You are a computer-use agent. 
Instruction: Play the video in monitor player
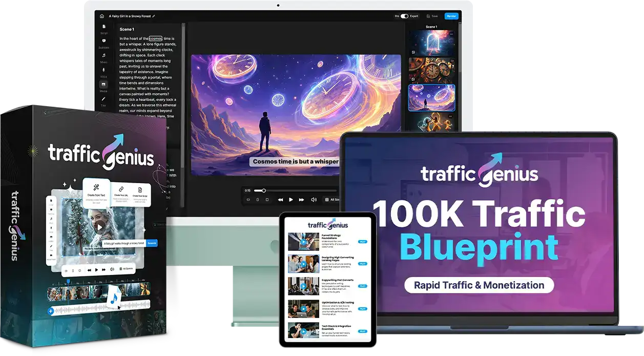point(291,200)
